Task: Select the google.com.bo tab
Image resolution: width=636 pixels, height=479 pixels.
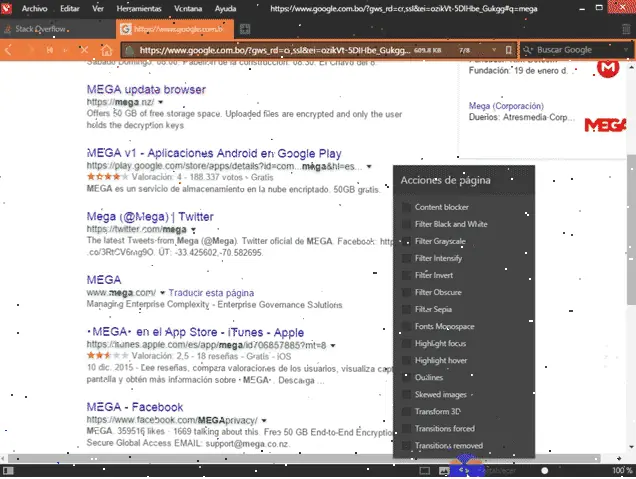Action: click(x=175, y=29)
